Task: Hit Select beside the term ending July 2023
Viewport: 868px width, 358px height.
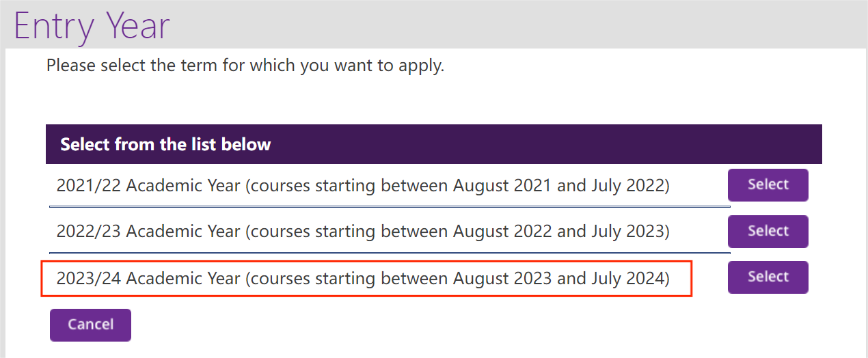Action: coord(768,232)
